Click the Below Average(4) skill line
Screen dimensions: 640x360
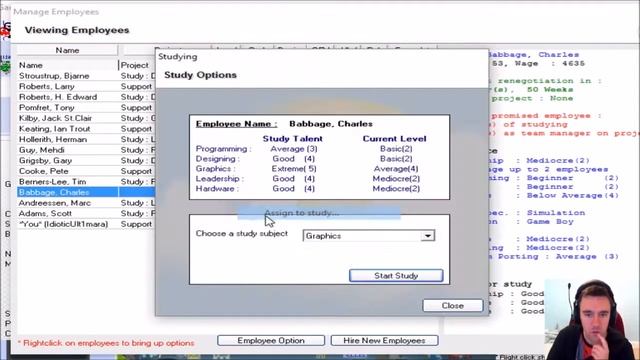572,196
